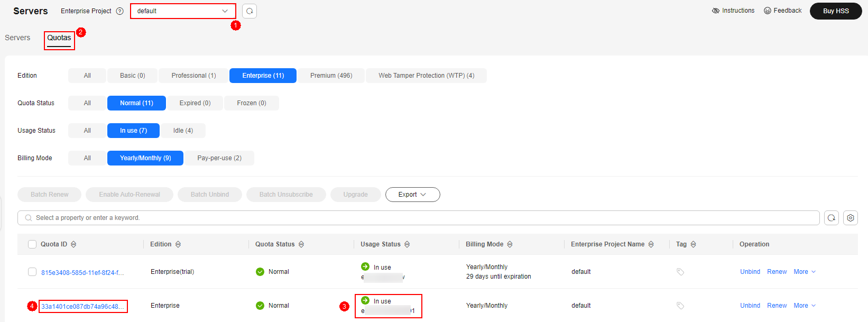Sort by Quota ID column
This screenshot has height=322, width=868.
point(73,244)
